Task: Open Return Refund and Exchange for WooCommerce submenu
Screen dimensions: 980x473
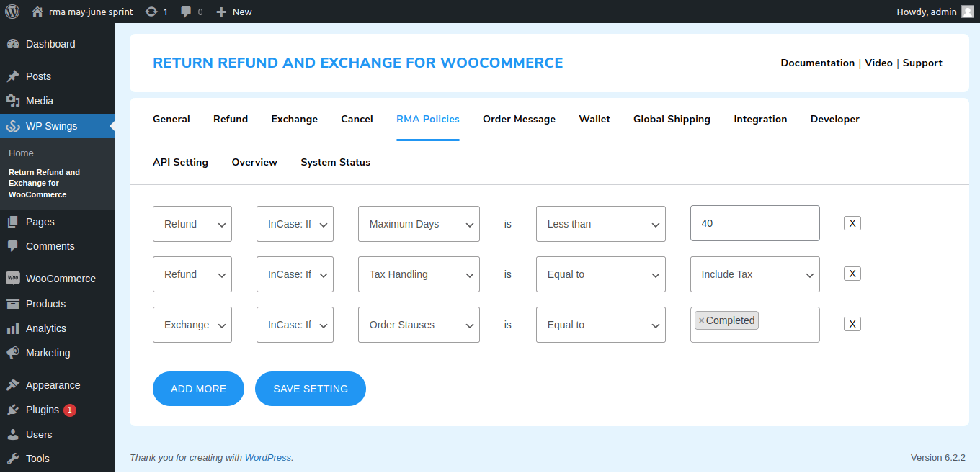Action: point(45,184)
